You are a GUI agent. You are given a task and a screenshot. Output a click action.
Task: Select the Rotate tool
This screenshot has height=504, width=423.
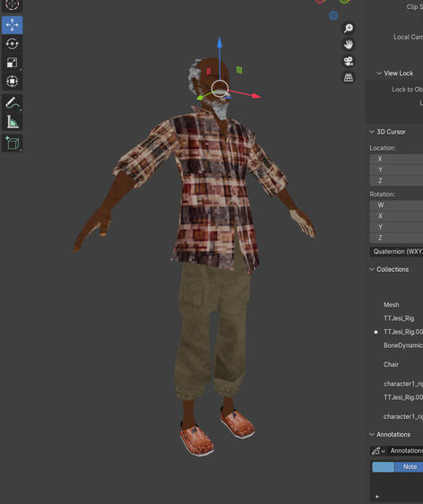coord(13,44)
